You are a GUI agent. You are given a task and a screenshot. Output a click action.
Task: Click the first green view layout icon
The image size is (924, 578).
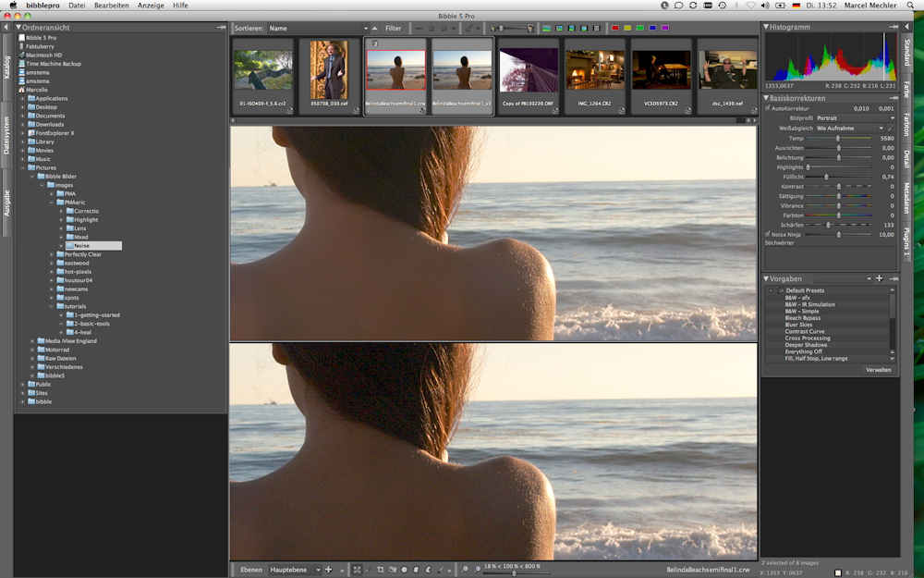547,29
